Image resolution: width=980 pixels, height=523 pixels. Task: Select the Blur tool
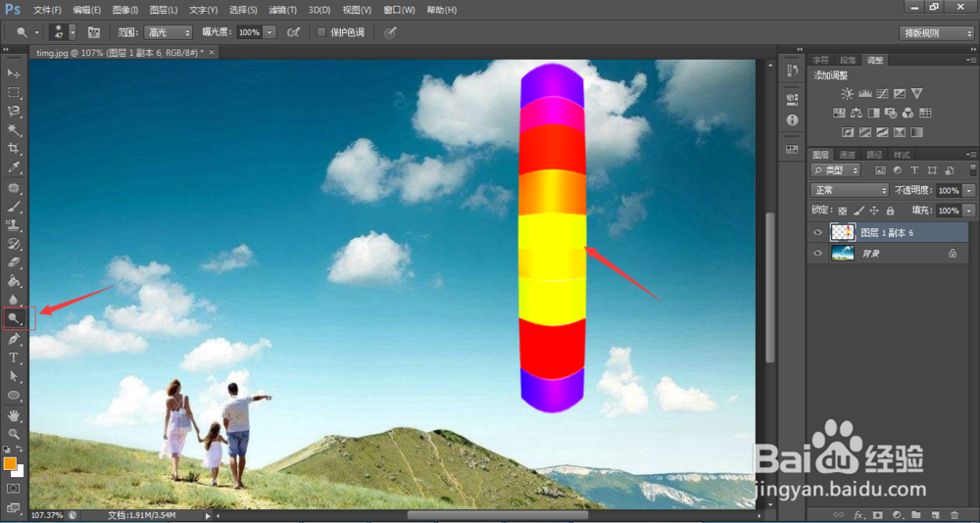[14, 300]
